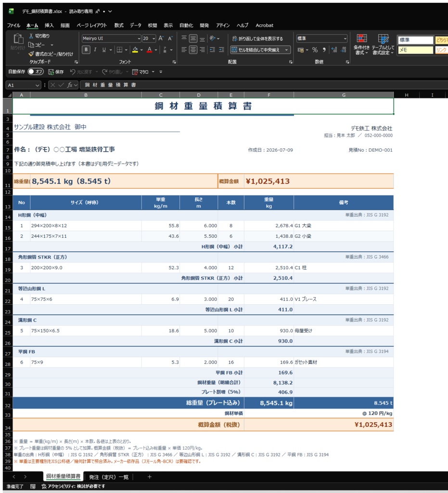The width and height of the screenshot is (448, 493).
Task: Open the number format 標準 dropdown
Action: coord(345,39)
